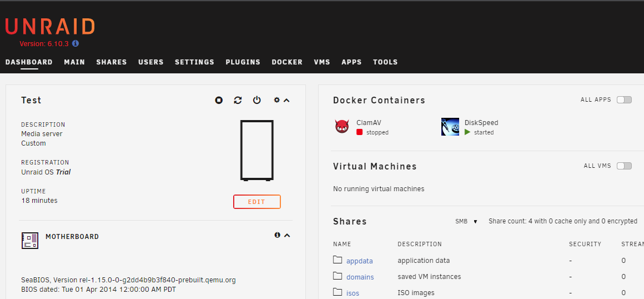
Task: Click the 'saved VM instances' description
Action: point(429,276)
